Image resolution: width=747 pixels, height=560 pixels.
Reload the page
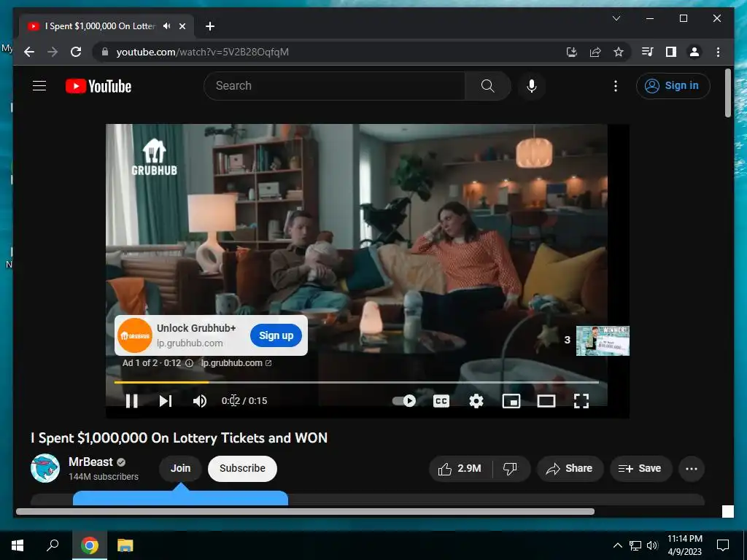[76, 52]
